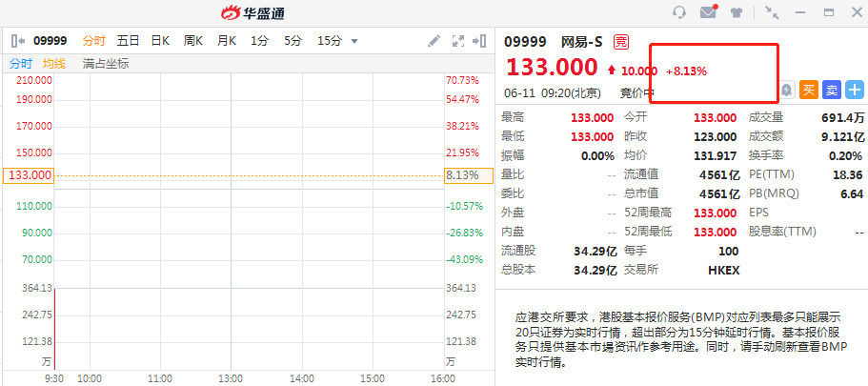The height and width of the screenshot is (386, 868).
Task: Click stock code 09999 in chart header
Action: pyautogui.click(x=50, y=40)
